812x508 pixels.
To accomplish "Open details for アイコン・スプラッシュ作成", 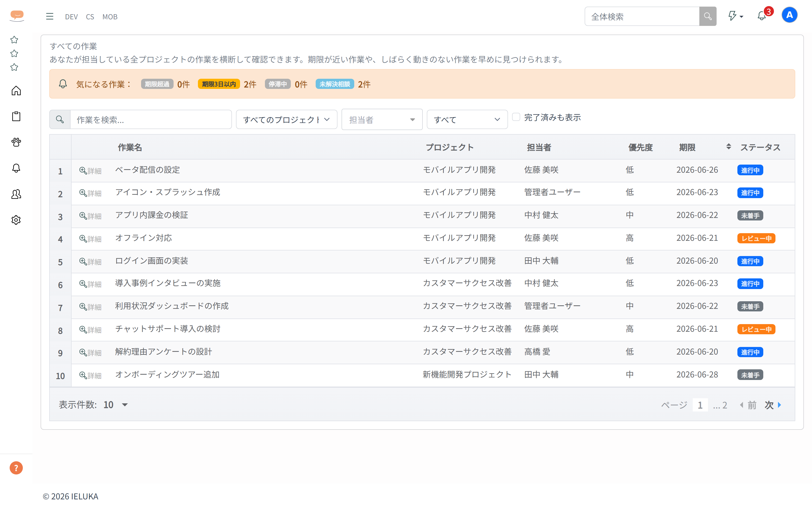I will pyautogui.click(x=90, y=193).
